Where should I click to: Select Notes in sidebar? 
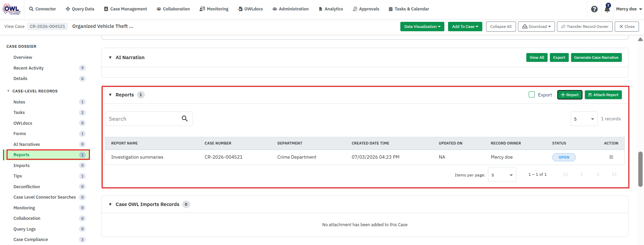tap(19, 102)
